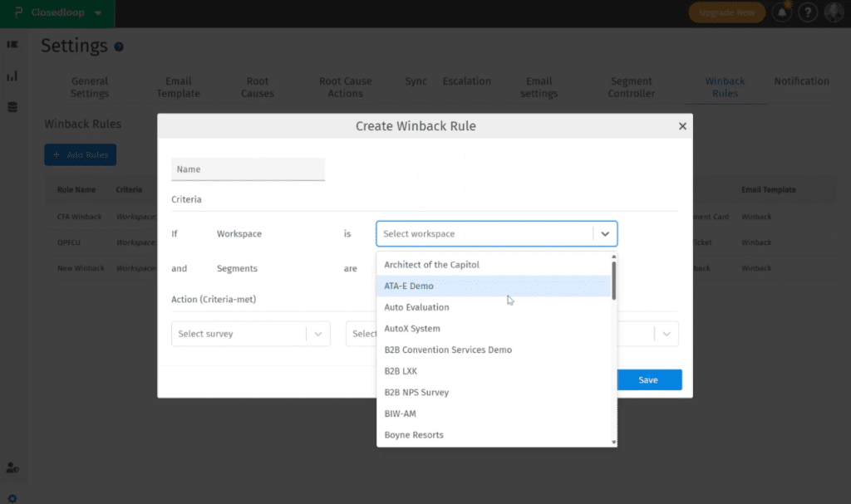Click the Upgrade Now button
The image size is (851, 504).
pyautogui.click(x=726, y=12)
